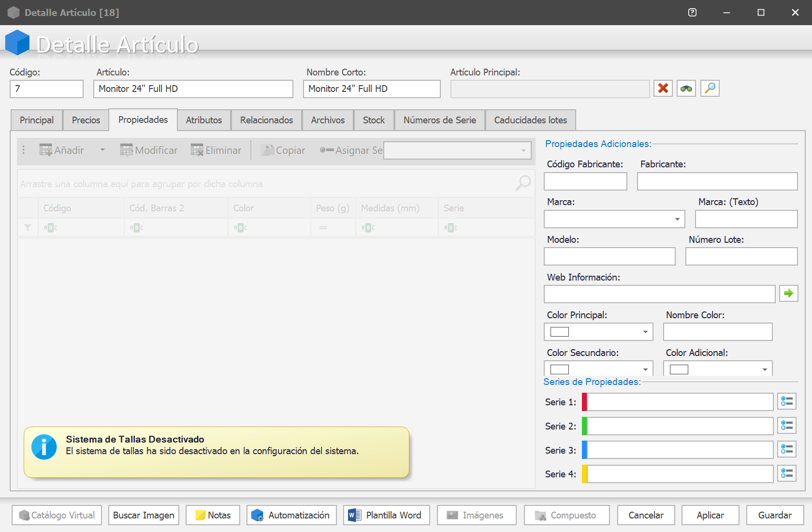
Task: Click the Color Adicional white swatch
Action: click(x=679, y=369)
